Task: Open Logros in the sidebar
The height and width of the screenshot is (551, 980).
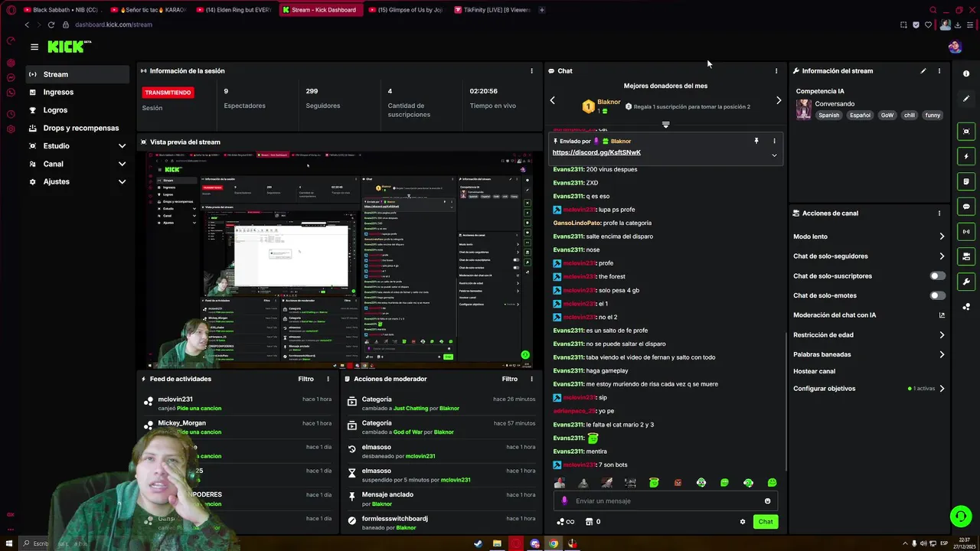Action: 77,110
